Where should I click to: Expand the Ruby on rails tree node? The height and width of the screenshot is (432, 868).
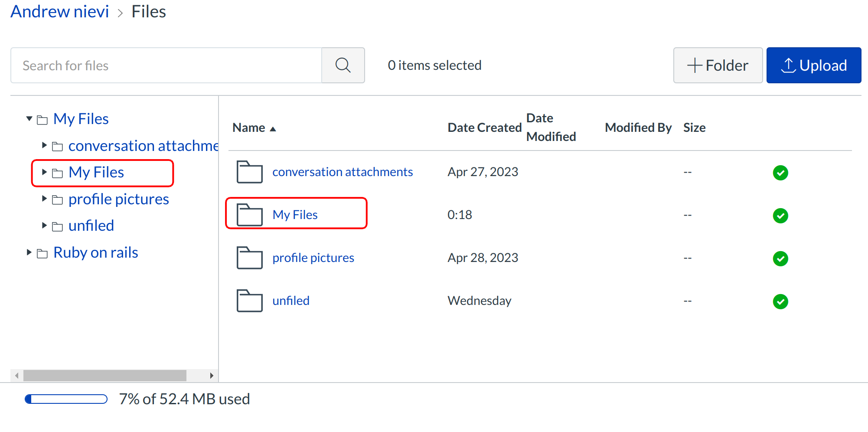pos(29,252)
